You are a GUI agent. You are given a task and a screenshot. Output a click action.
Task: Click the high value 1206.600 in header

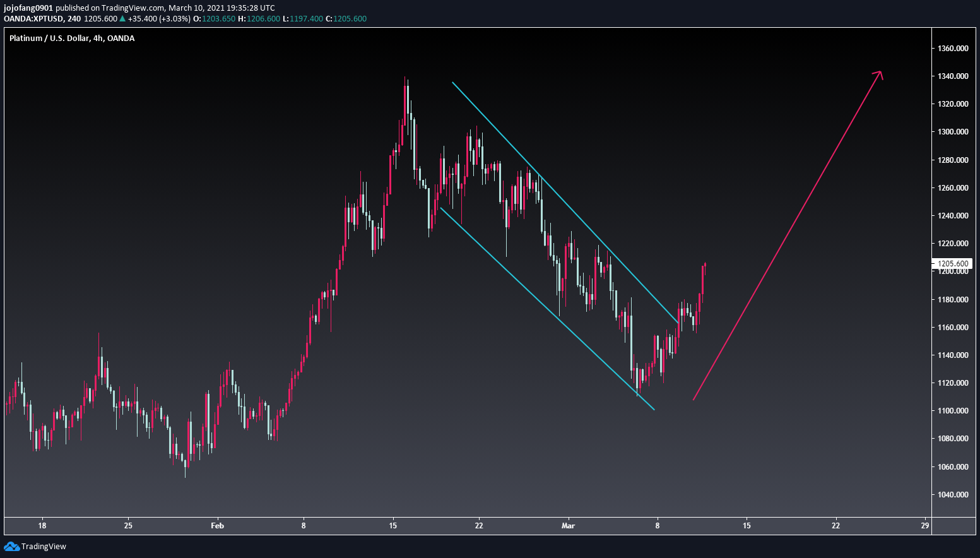pos(263,19)
